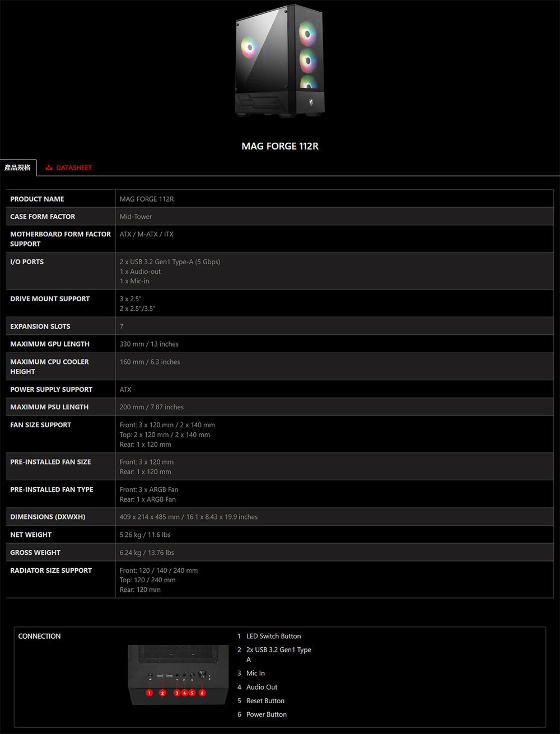Screen dimensions: 560x734
Task: Click the 5.26 kg / 11.6 lbs value
Action: click(145, 535)
